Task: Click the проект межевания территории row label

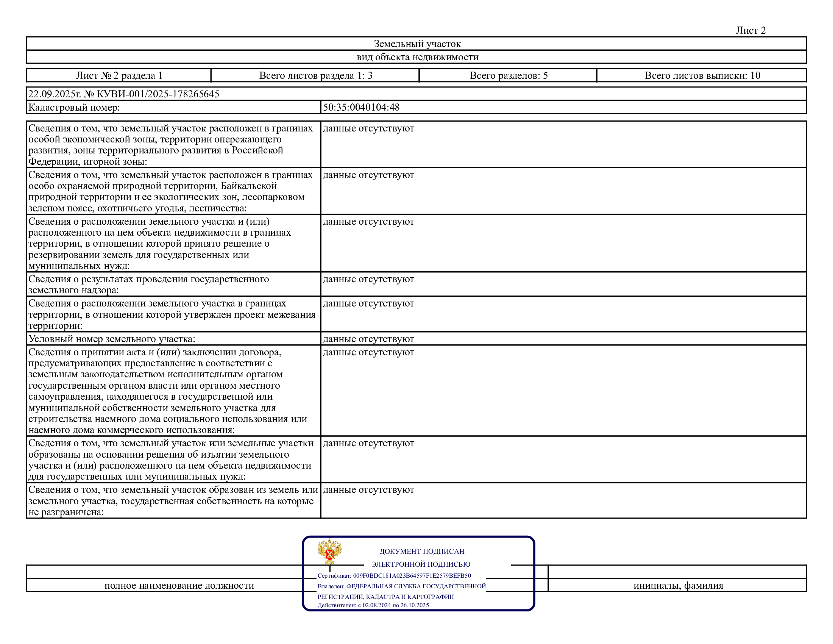Action: tap(172, 314)
